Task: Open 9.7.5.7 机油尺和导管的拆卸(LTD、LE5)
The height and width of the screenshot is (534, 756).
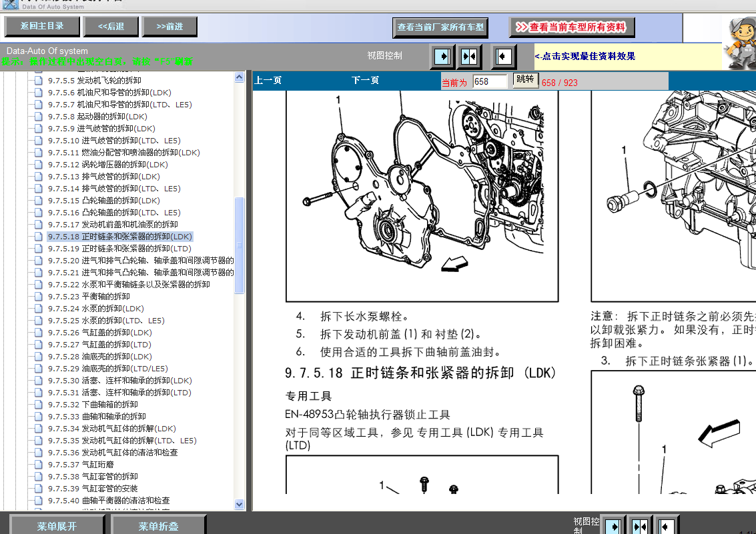Action: (x=119, y=105)
